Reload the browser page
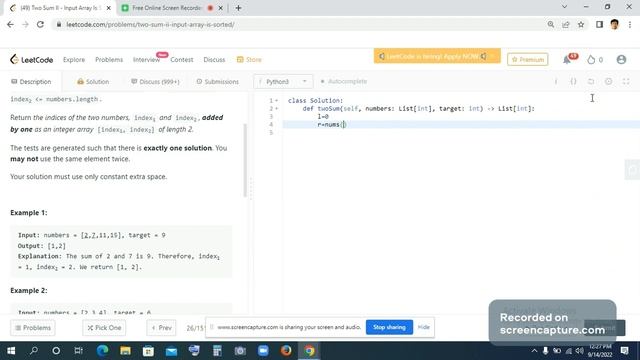The image size is (640, 360). pos(40,24)
